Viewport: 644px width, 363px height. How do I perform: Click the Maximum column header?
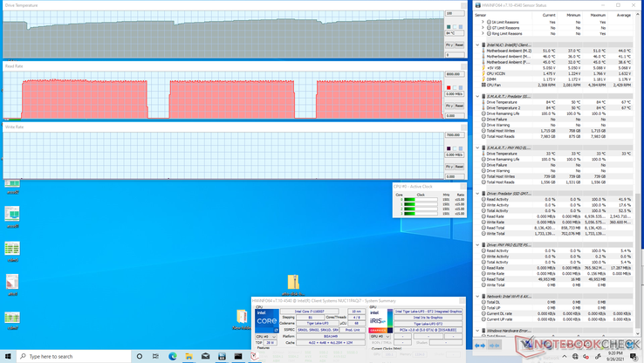pyautogui.click(x=598, y=15)
